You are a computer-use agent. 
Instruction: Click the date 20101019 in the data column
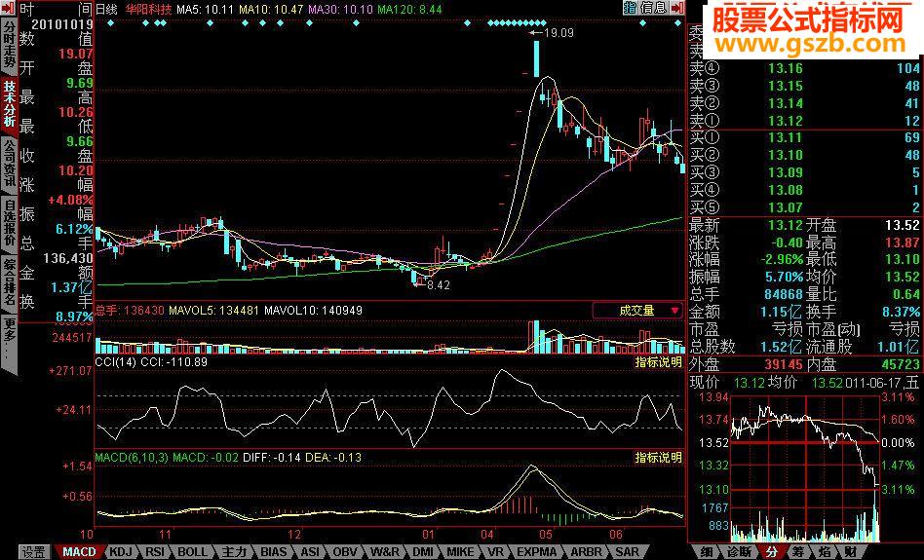pos(61,24)
